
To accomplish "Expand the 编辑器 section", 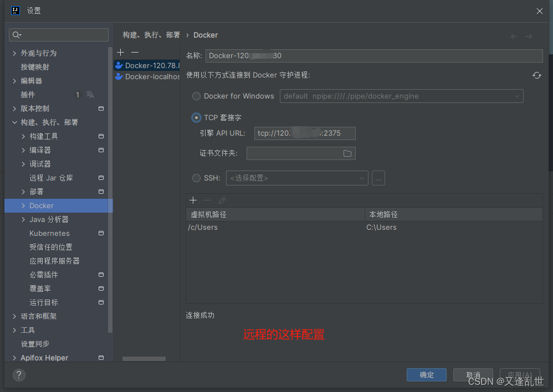I will pos(14,81).
